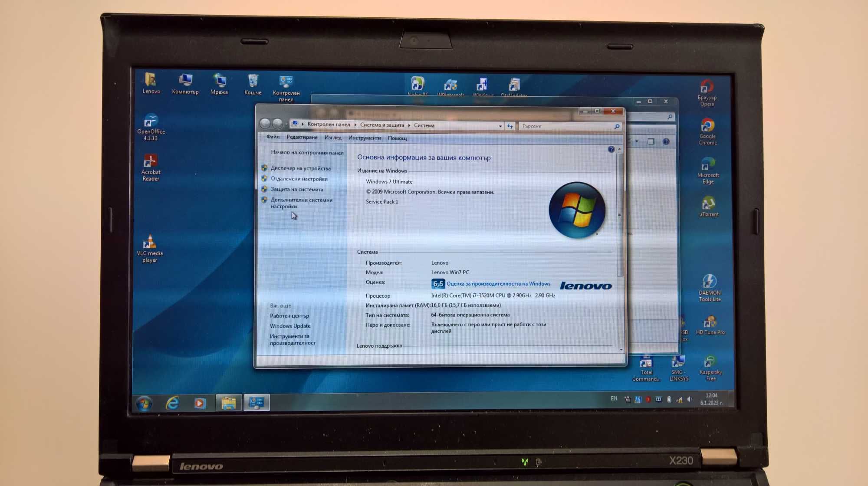This screenshot has height=486, width=868.
Task: Open the Контролен панел desktop icon
Action: pyautogui.click(x=286, y=89)
